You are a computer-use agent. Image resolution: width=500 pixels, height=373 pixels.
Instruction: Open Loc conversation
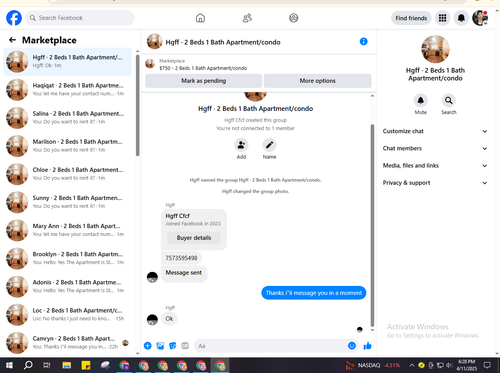[67, 315]
